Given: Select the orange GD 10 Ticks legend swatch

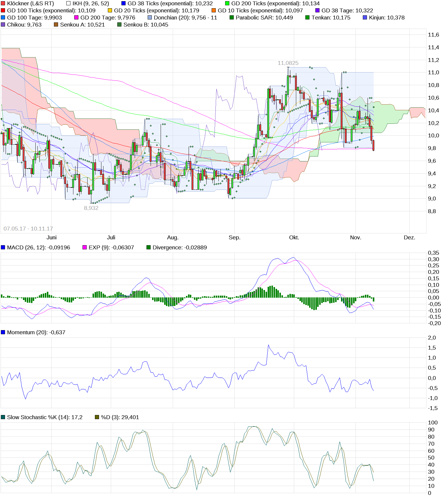Looking at the screenshot, I should [214, 11].
